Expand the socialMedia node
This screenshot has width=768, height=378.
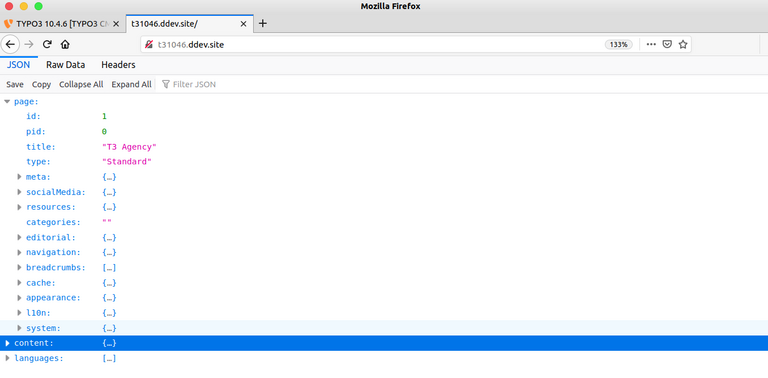click(x=19, y=192)
